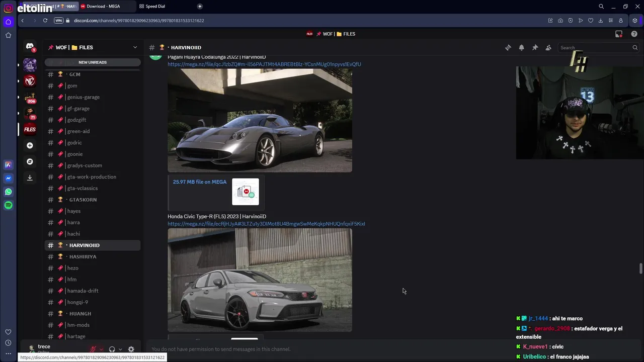Expand the WOF | FILES server menu chevron

pos(135,47)
